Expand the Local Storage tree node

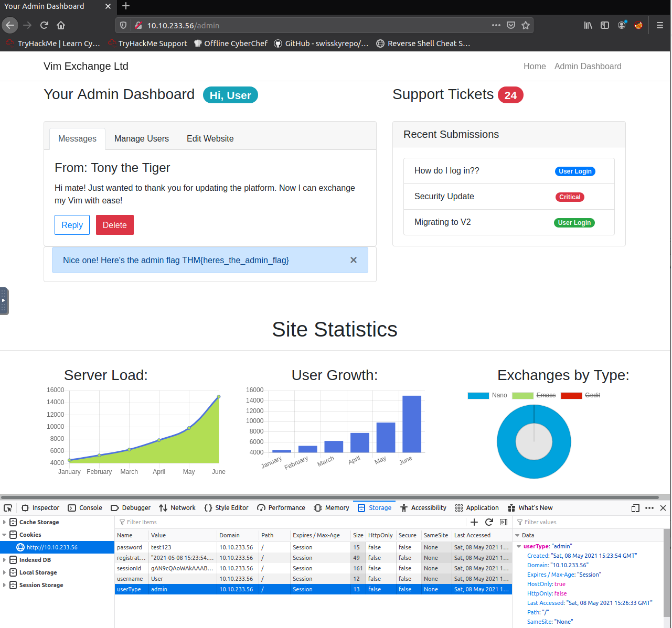(x=5, y=572)
